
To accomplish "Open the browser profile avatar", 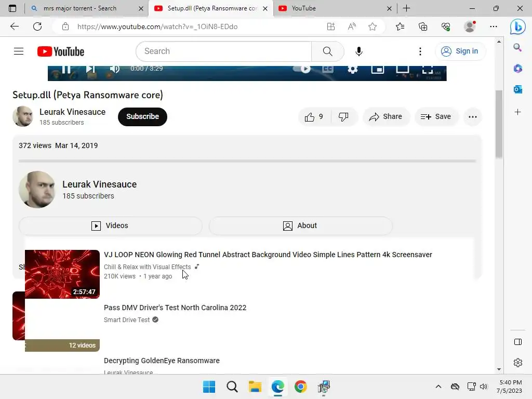I will (470, 26).
